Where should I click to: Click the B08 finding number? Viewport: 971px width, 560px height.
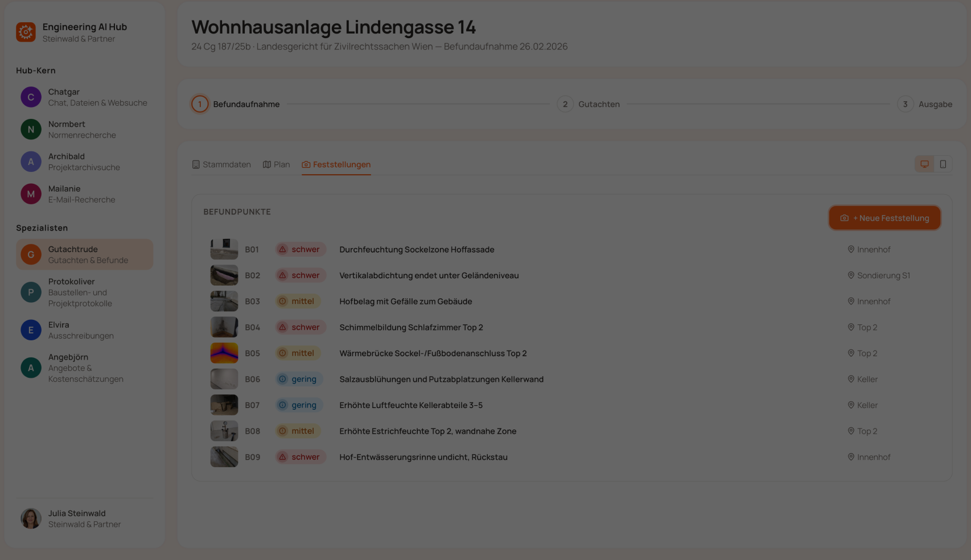coord(252,431)
